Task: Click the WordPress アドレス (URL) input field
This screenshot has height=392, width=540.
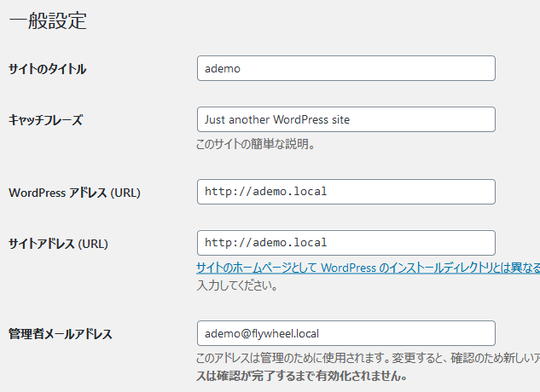Action: tap(346, 192)
